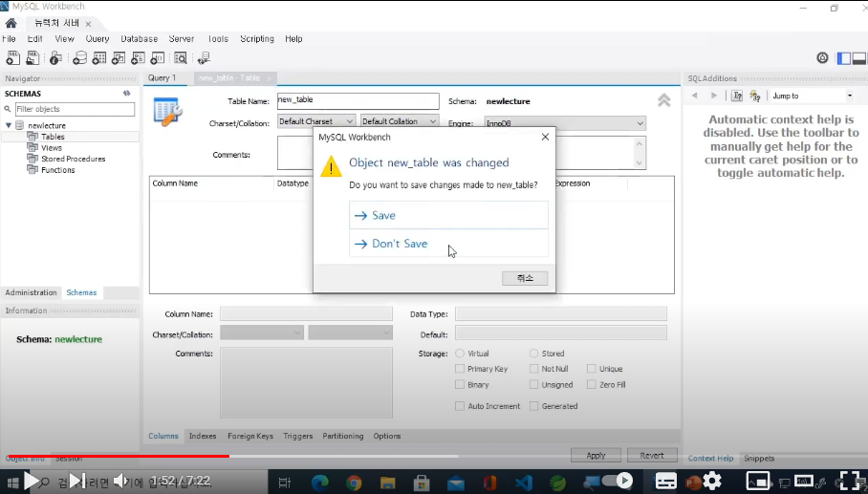This screenshot has width=868, height=494.
Task: Switch to the Snippets tab
Action: [759, 458]
